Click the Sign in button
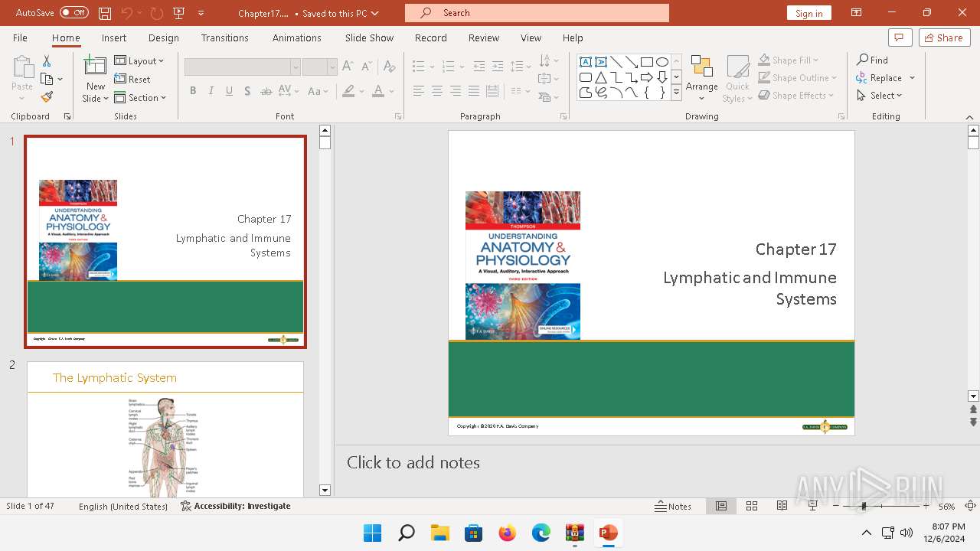The height and width of the screenshot is (551, 980). click(808, 13)
